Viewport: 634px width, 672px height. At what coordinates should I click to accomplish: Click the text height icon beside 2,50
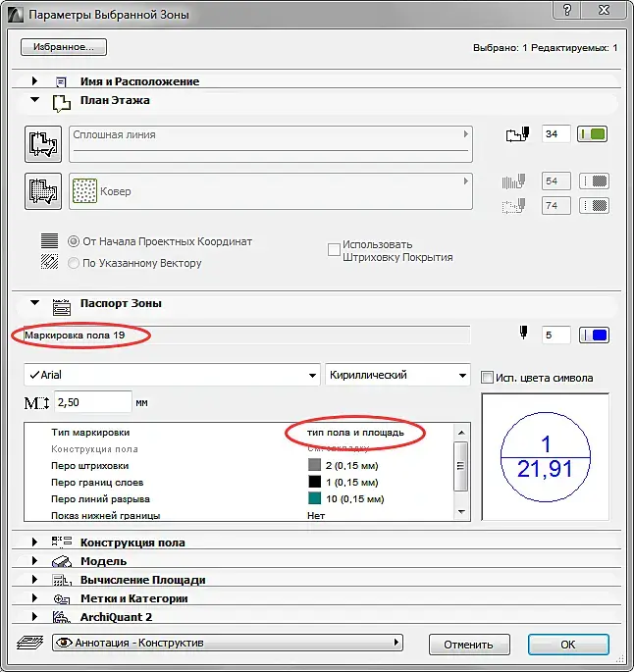[x=37, y=403]
